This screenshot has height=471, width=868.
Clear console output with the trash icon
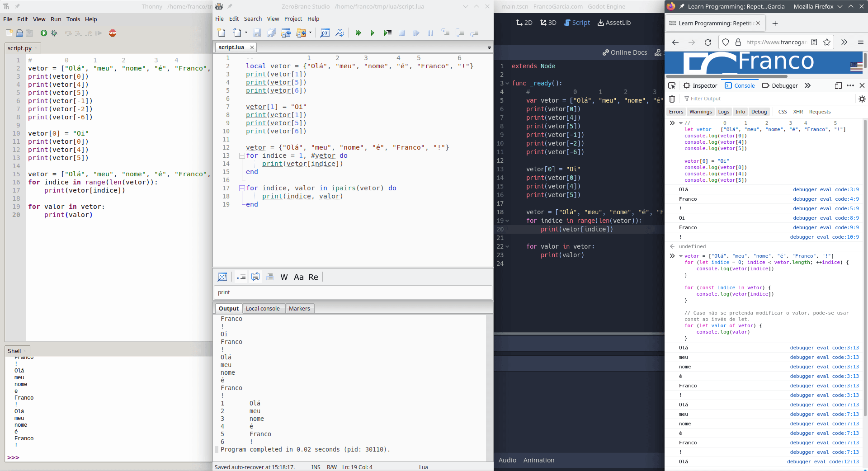click(672, 99)
